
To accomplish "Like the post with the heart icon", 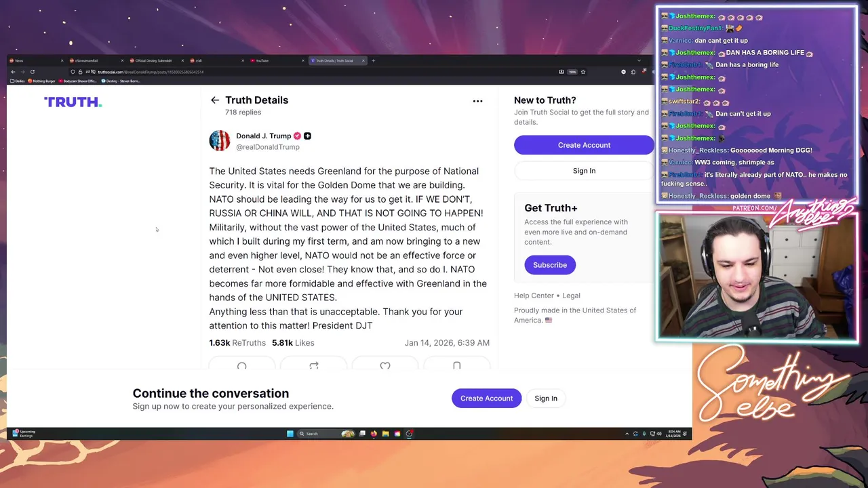I will point(385,365).
